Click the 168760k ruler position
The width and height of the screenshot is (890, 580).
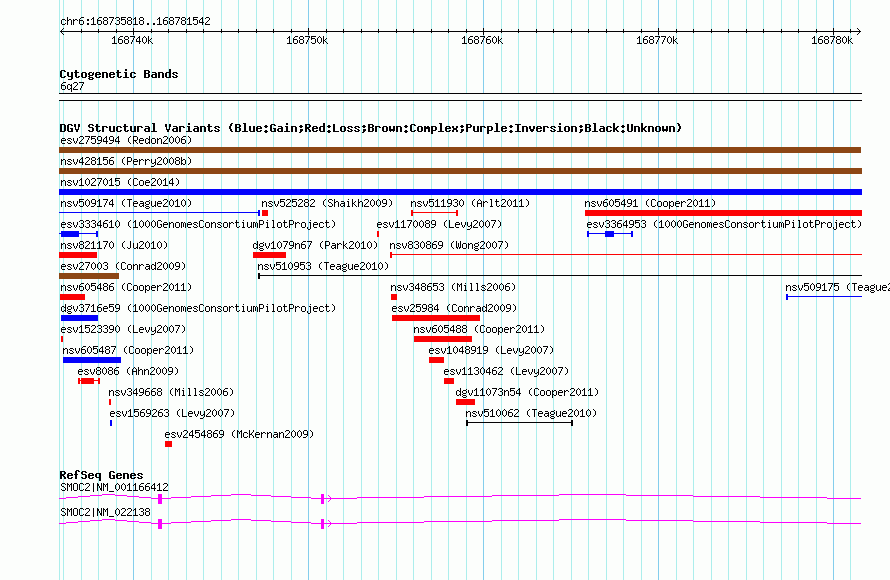click(x=482, y=40)
